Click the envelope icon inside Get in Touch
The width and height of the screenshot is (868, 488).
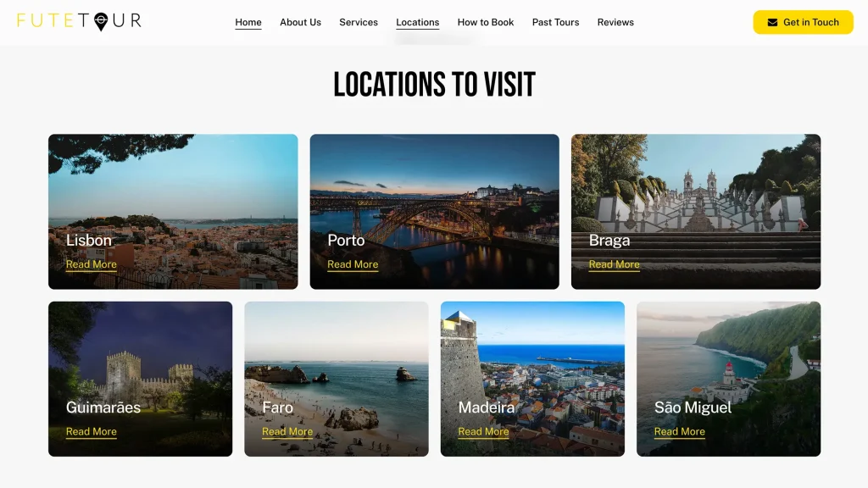click(x=773, y=23)
